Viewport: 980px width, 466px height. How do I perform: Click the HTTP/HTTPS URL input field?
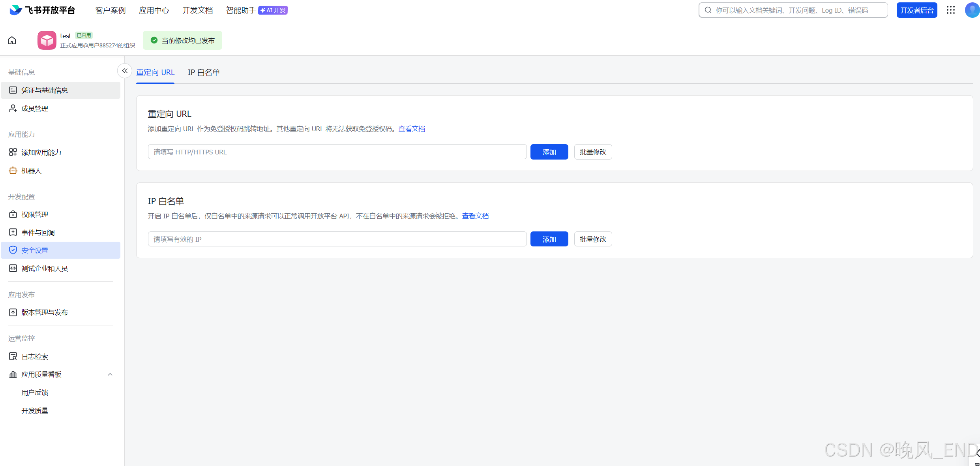pyautogui.click(x=337, y=152)
